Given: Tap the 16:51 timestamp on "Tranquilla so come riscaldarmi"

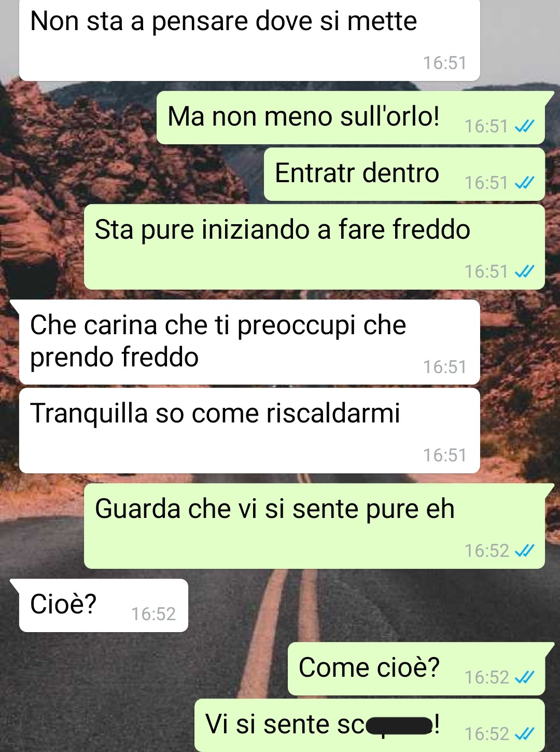Looking at the screenshot, I should [445, 455].
